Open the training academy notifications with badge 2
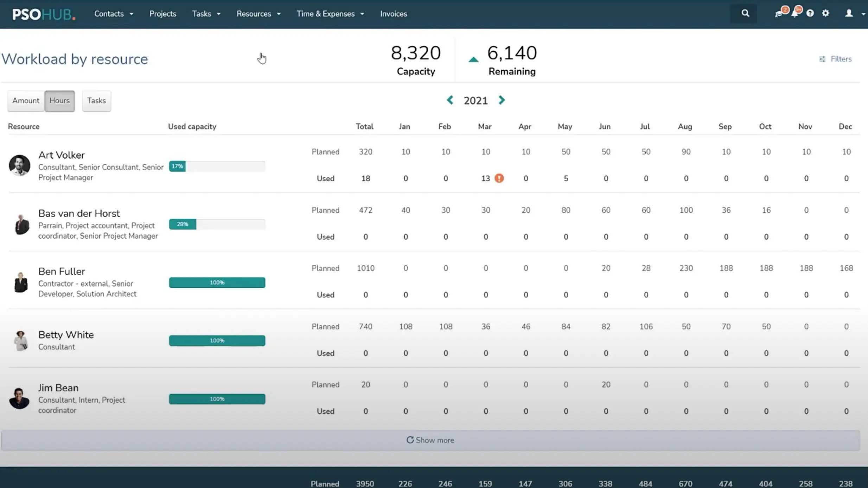 (779, 13)
